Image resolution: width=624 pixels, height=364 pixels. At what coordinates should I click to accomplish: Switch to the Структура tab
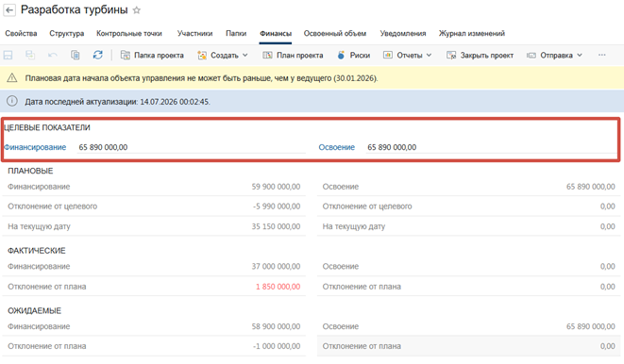pos(67,33)
